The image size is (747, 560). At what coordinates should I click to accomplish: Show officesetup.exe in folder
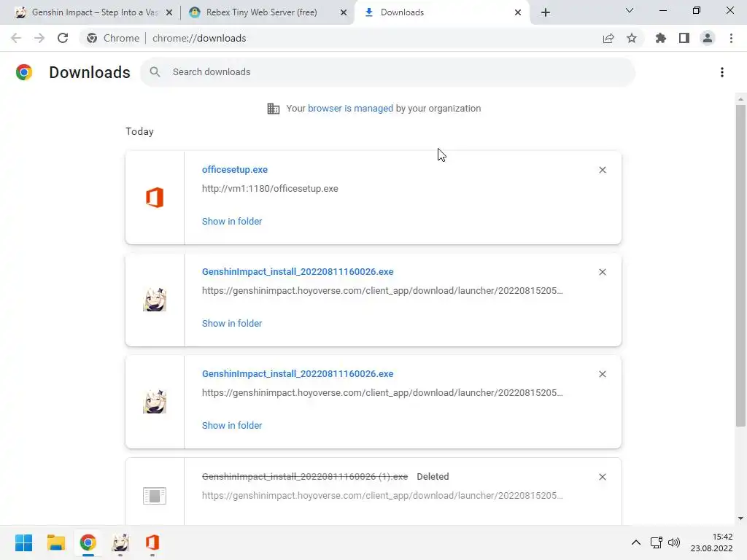pyautogui.click(x=232, y=222)
